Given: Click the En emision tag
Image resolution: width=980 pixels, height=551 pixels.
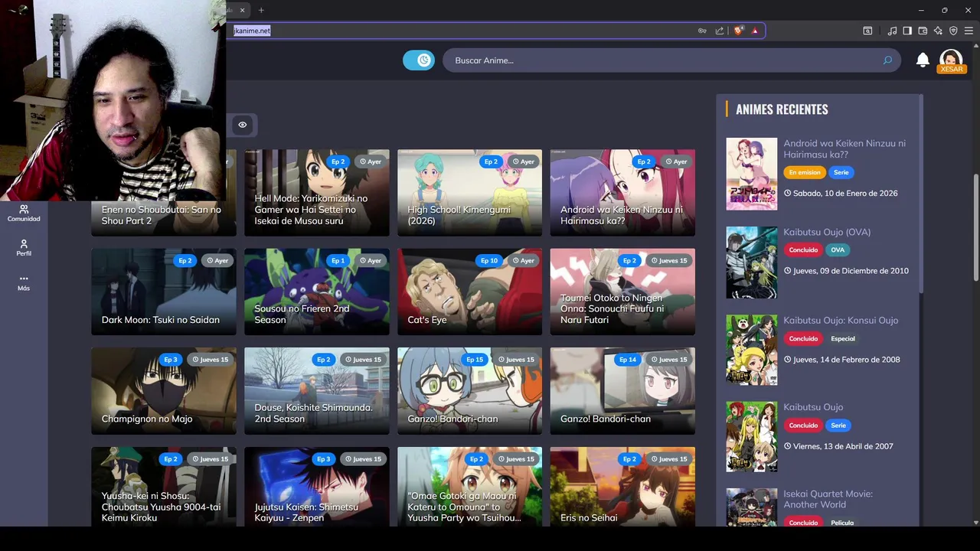Looking at the screenshot, I should (x=804, y=172).
